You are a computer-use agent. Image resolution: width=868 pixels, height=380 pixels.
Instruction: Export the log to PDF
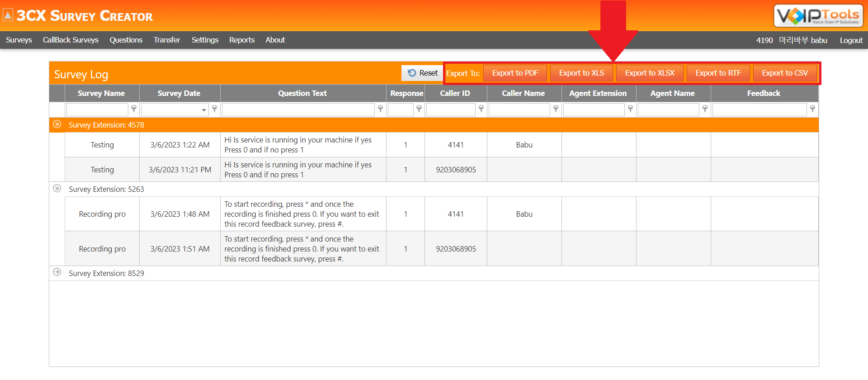point(515,73)
